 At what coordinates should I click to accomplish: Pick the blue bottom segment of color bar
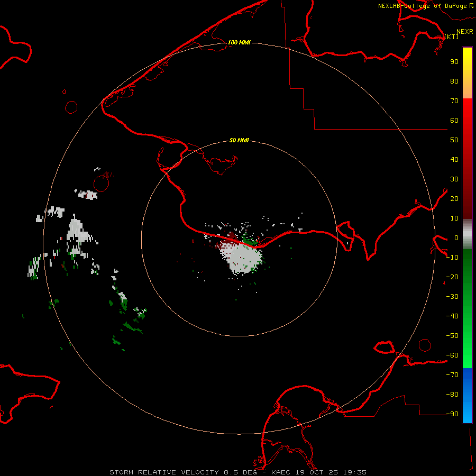(467, 396)
